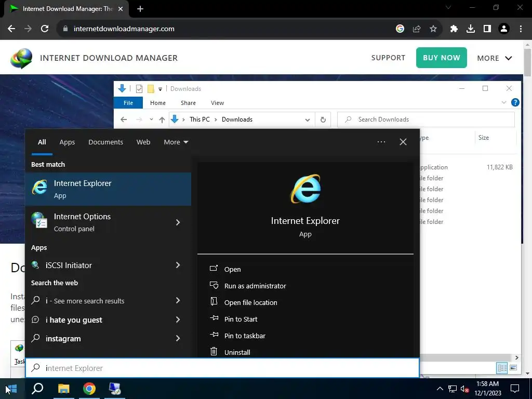
Task: Bookmark this page with the star
Action: pos(433,29)
